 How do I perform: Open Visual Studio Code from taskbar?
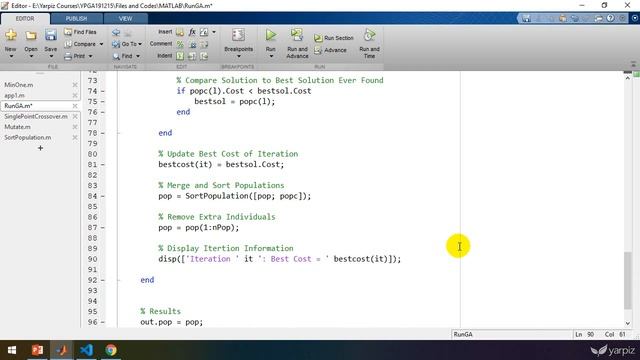(87, 350)
